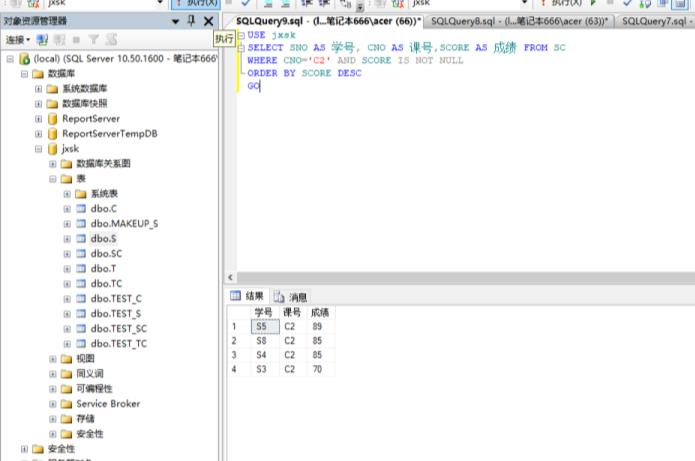Viewport: 695px width, 461px height.
Task: Select the score 89 cell
Action: pyautogui.click(x=321, y=327)
